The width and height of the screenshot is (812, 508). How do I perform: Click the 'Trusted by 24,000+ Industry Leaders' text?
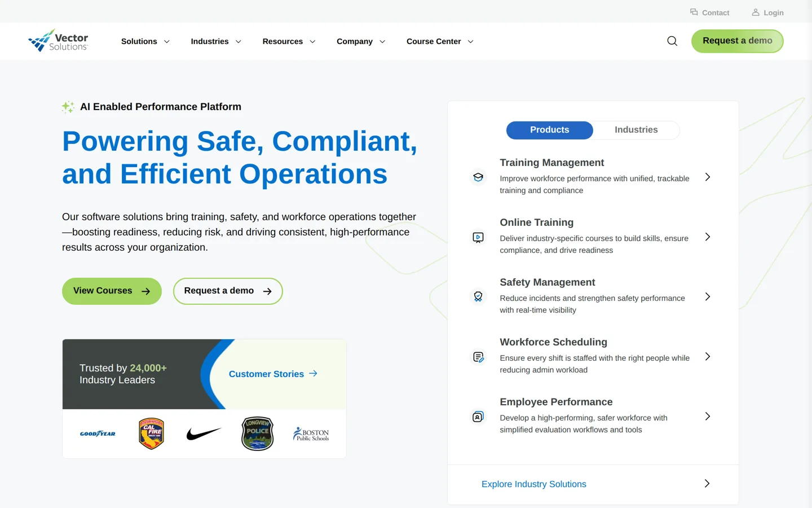pos(123,374)
